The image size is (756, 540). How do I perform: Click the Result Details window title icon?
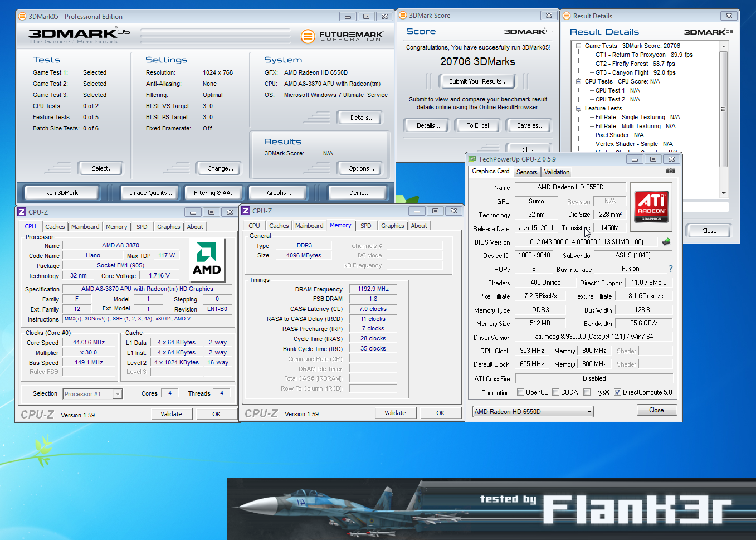567,16
